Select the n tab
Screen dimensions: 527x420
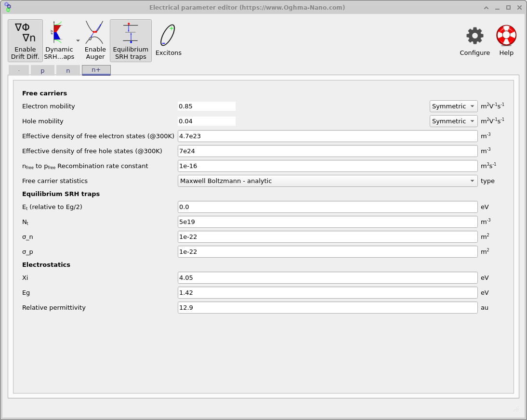click(68, 69)
